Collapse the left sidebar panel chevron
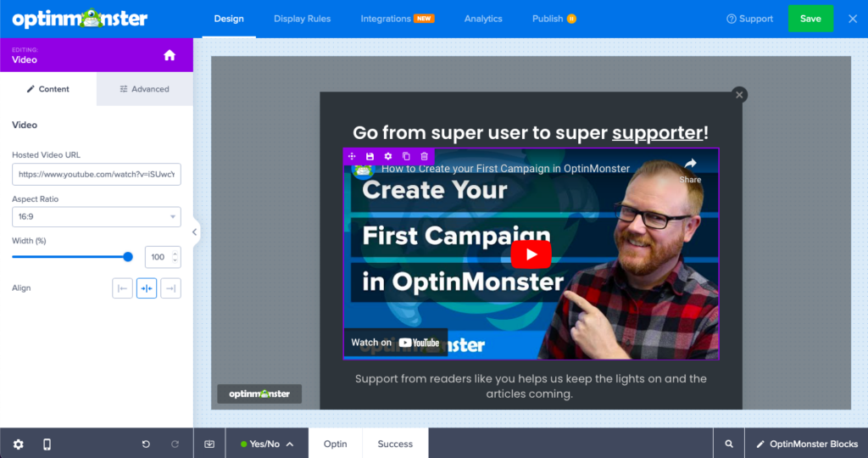The height and width of the screenshot is (458, 868). coord(195,232)
